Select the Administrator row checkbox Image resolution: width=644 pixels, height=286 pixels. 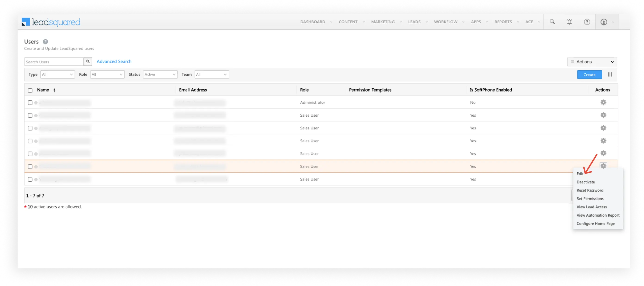(x=30, y=103)
